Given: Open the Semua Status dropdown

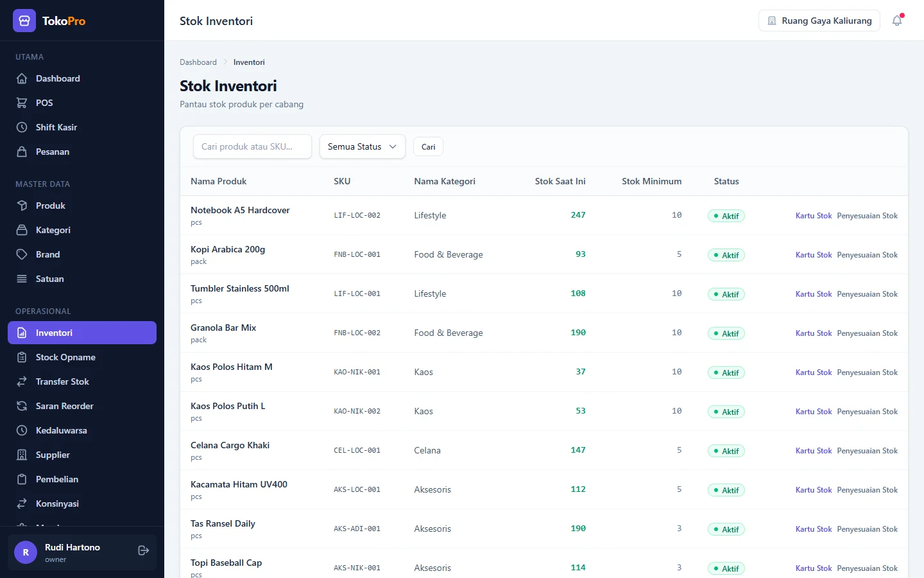Looking at the screenshot, I should [x=363, y=146].
